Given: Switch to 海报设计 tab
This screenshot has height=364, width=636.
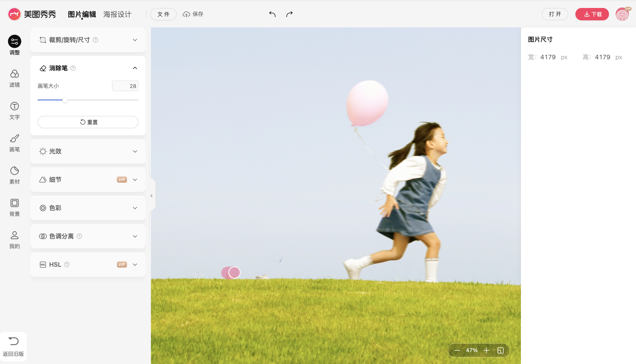Looking at the screenshot, I should pos(117,14).
